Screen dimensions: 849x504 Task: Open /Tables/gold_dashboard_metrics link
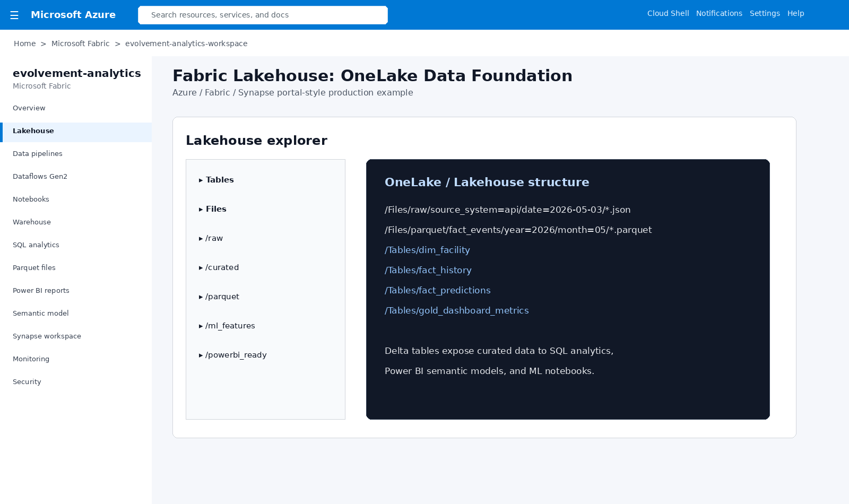(457, 310)
